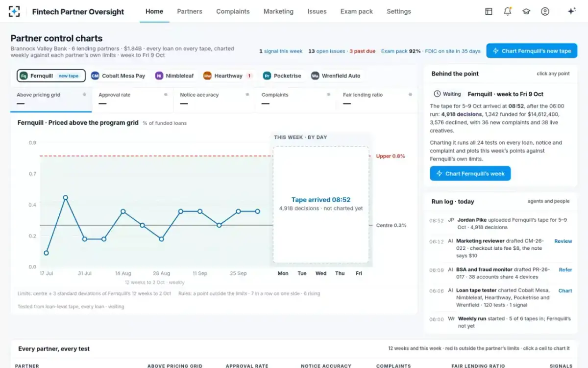Open the Notice accuracy metric tab

click(x=214, y=100)
